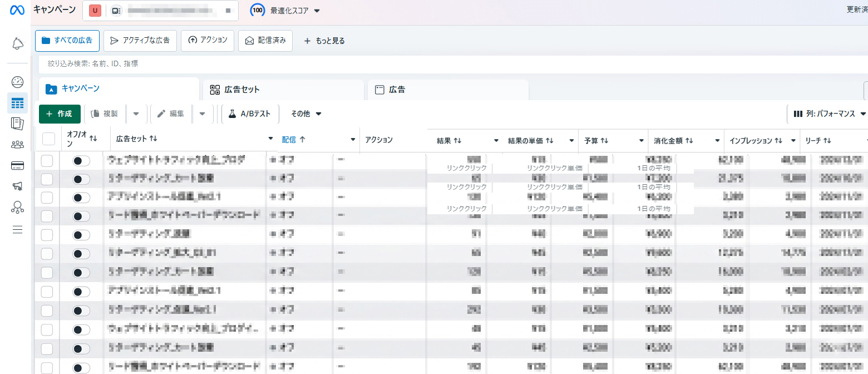Open the audiences people icon in the sidebar
Viewport: 868px width, 374px height.
point(17,145)
